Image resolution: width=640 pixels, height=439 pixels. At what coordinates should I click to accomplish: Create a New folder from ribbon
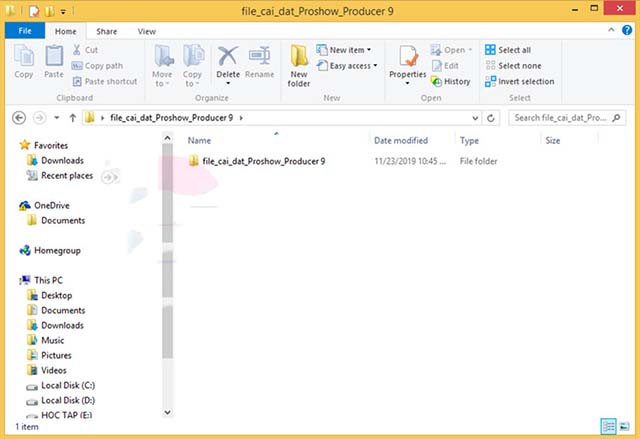(x=299, y=64)
